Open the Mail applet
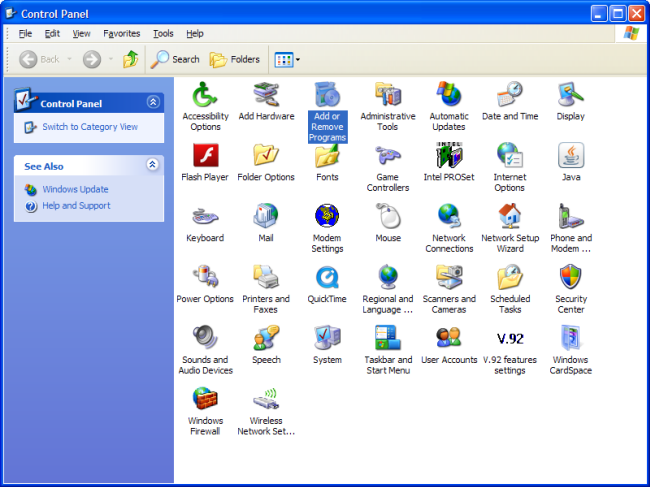This screenshot has height=487, width=650. coord(266,223)
